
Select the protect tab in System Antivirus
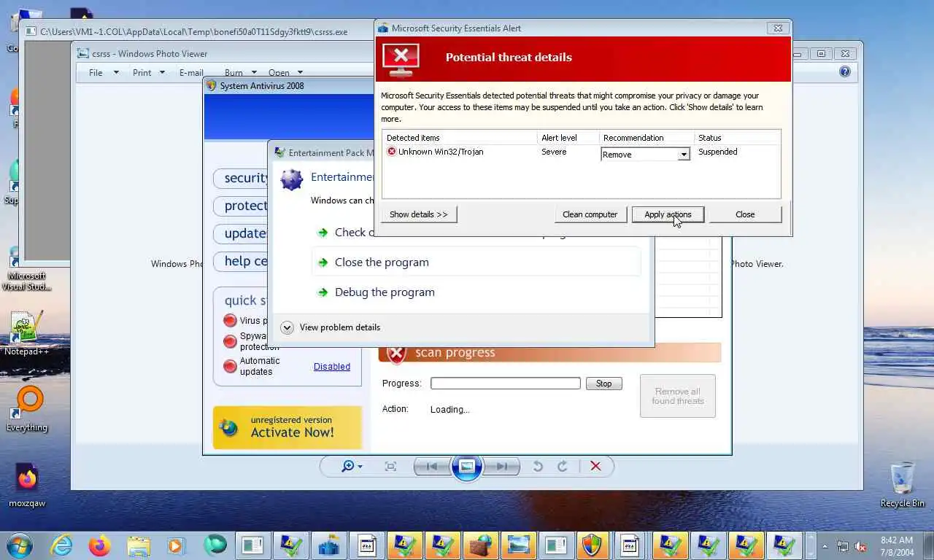[x=241, y=206]
